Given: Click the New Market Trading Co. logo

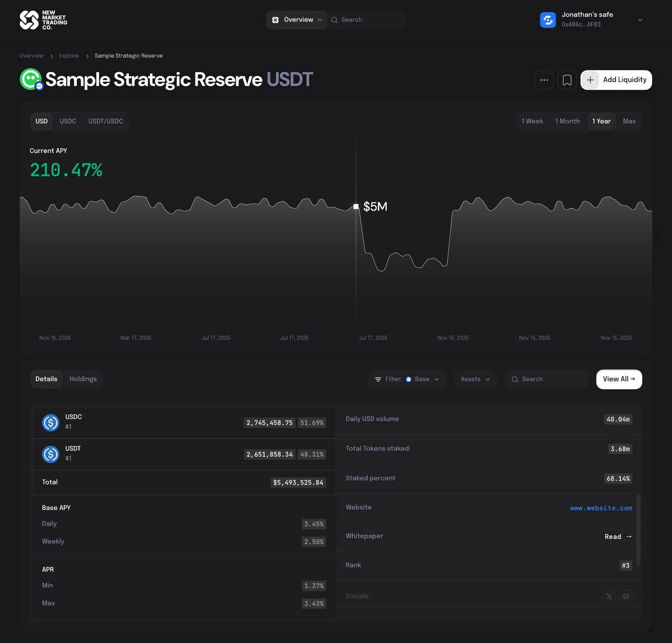Looking at the screenshot, I should [43, 20].
